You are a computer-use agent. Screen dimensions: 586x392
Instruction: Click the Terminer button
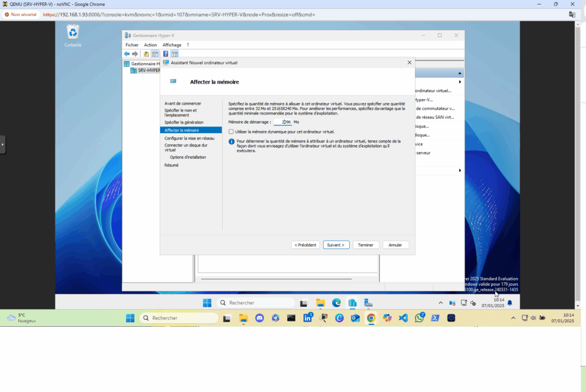click(x=366, y=245)
